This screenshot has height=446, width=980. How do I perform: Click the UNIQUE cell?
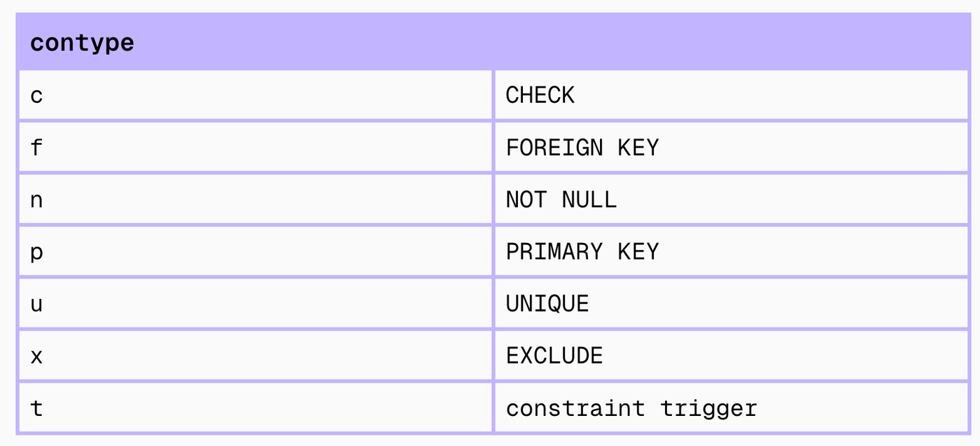click(x=547, y=303)
